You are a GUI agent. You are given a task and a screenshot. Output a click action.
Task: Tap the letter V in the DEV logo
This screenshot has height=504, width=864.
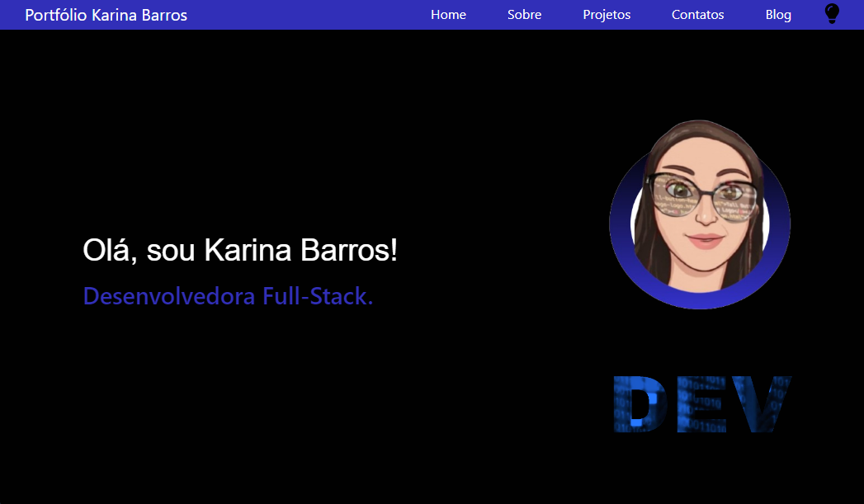763,404
